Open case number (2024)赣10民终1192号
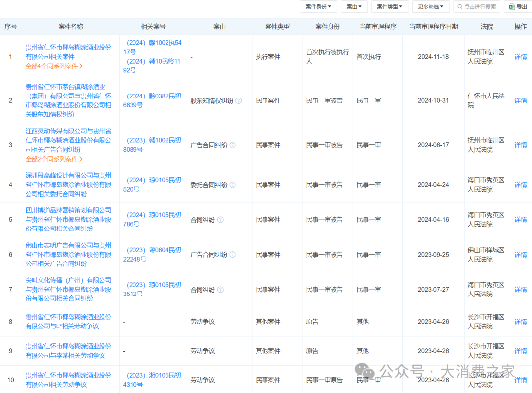 tap(152, 66)
